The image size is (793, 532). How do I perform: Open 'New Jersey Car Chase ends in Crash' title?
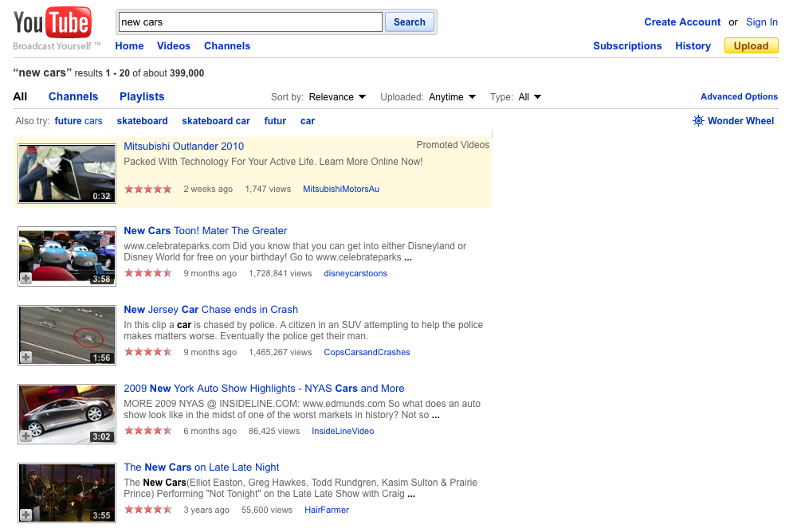click(x=211, y=309)
